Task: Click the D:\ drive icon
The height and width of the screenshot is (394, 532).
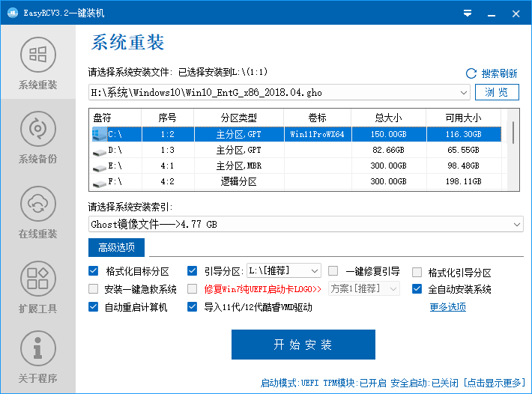Action: pos(99,151)
